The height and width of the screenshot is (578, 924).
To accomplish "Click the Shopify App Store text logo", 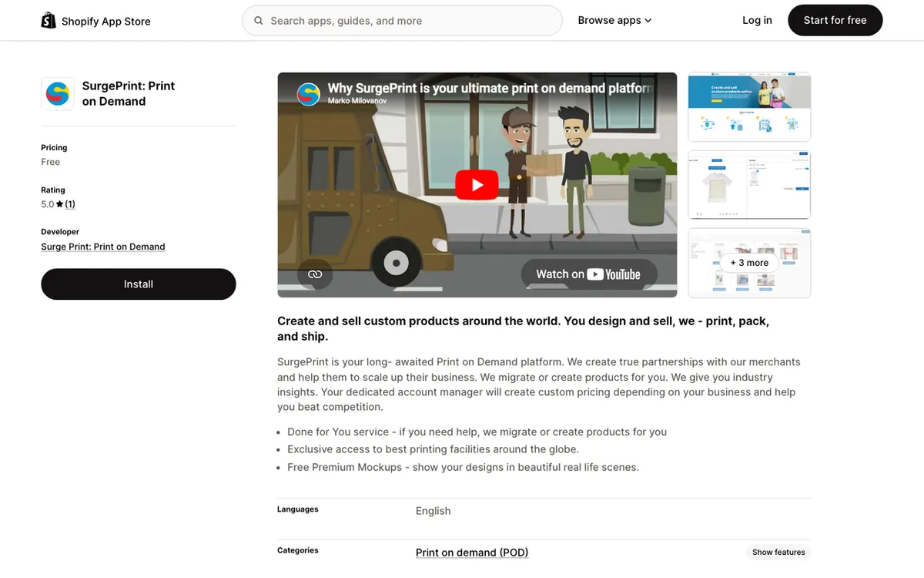I will click(106, 22).
